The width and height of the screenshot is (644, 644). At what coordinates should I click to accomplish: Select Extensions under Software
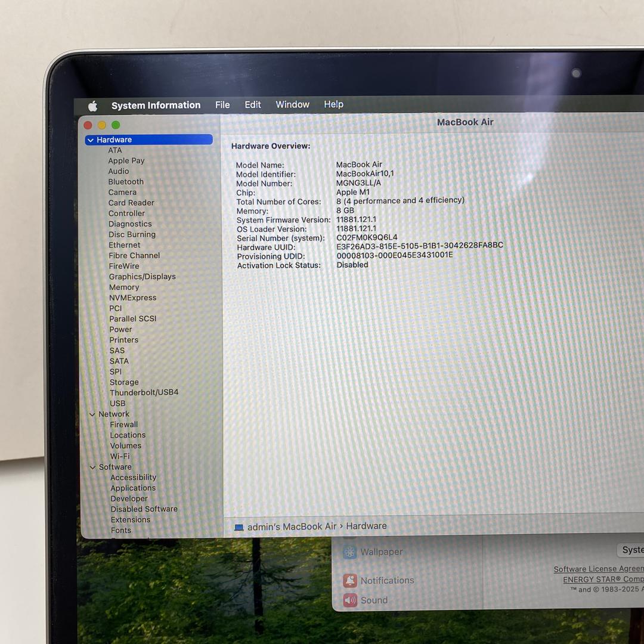tap(130, 520)
